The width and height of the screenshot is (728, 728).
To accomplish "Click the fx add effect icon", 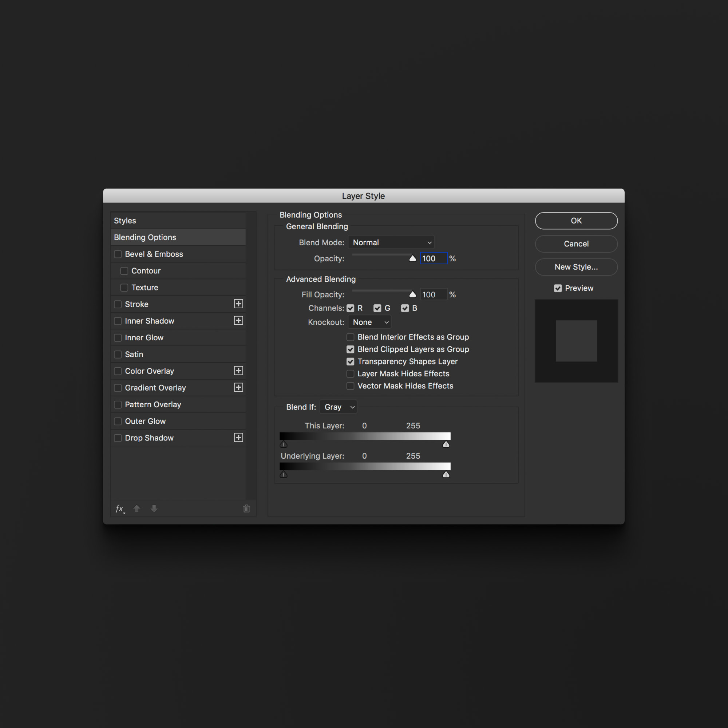I will [x=120, y=509].
